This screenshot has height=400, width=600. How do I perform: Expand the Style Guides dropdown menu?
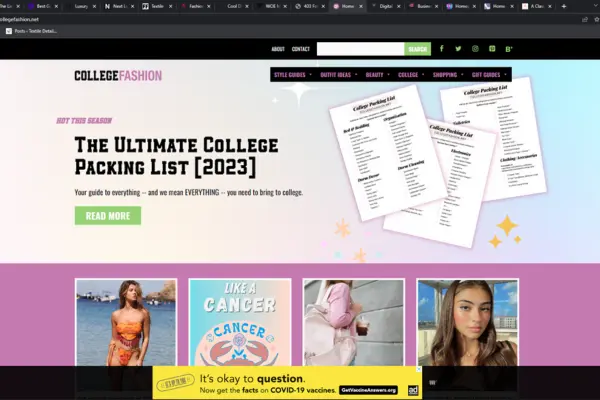(292, 75)
